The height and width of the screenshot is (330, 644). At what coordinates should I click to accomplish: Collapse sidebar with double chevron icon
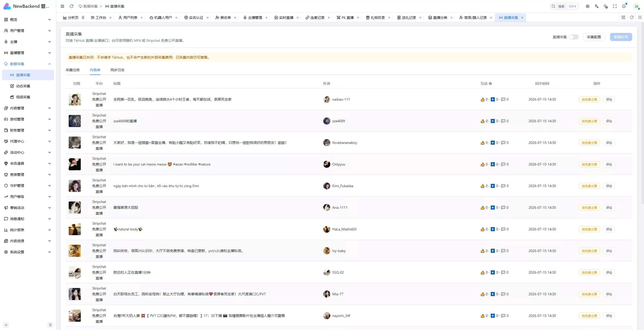coord(6,325)
